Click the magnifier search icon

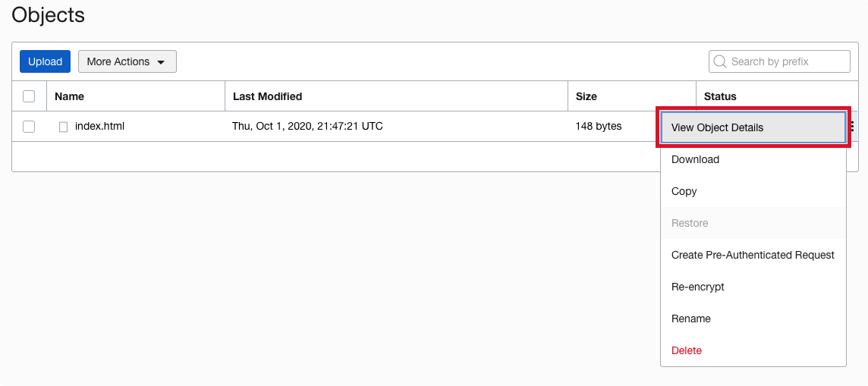coord(720,61)
